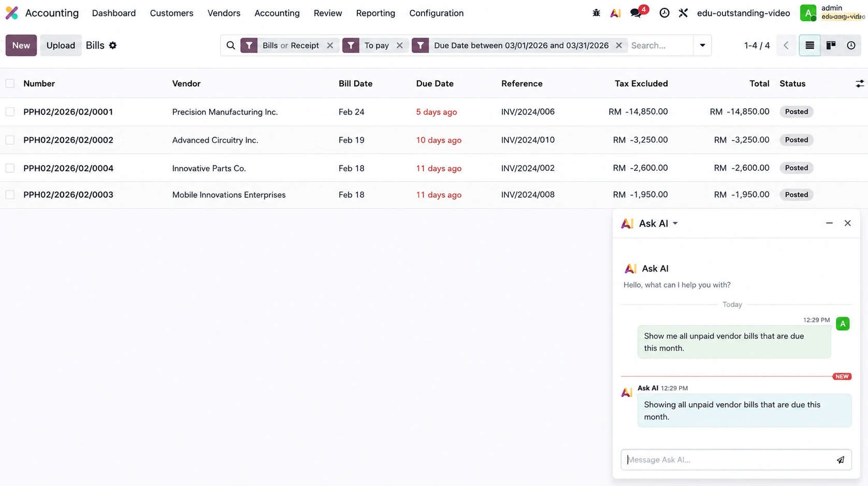This screenshot has height=486, width=868.
Task: Sort by Number column header
Action: 39,83
